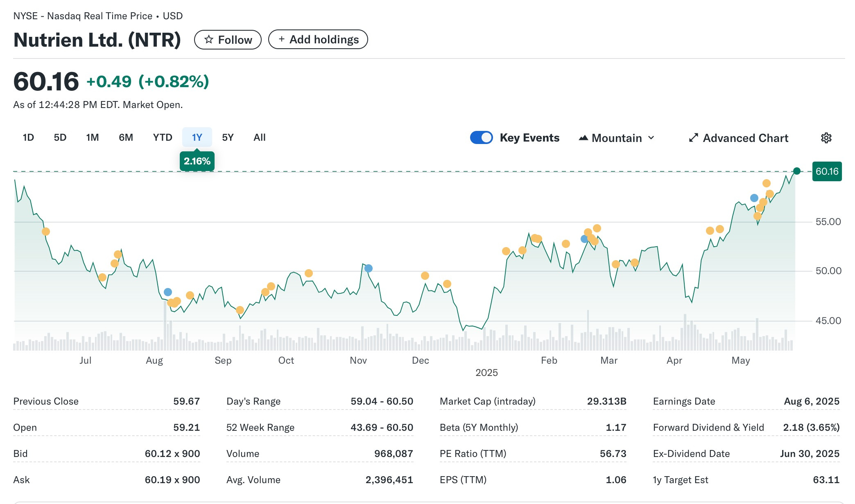This screenshot has width=855, height=504.
Task: Click the star Follow button
Action: pos(228,40)
